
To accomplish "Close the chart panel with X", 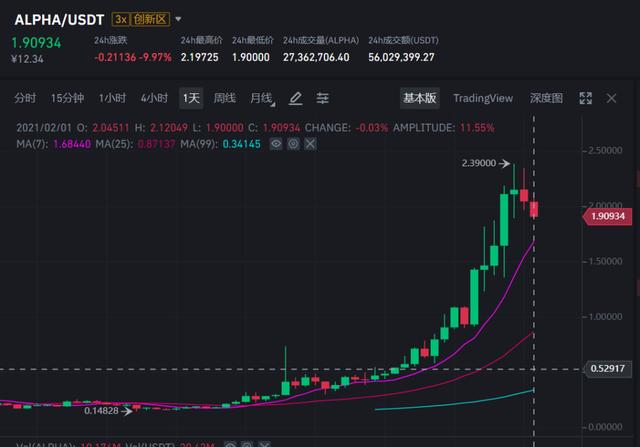I will [x=611, y=98].
